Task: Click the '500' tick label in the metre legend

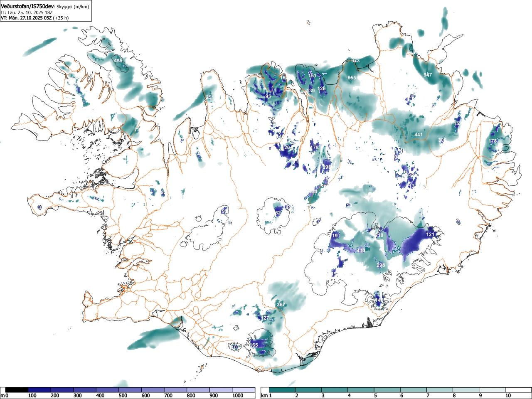Action: coord(123,396)
